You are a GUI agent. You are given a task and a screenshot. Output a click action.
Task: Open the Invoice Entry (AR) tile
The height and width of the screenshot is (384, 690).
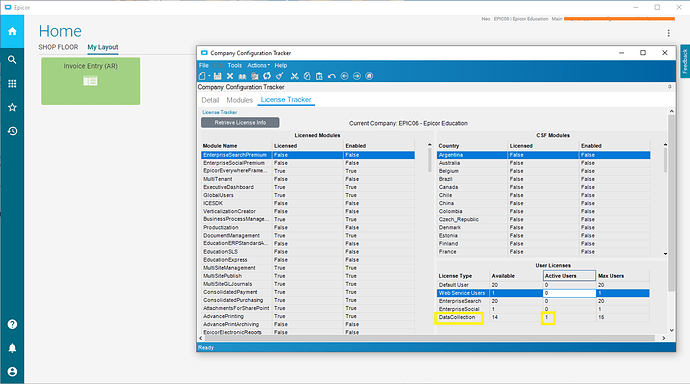pyautogui.click(x=91, y=81)
